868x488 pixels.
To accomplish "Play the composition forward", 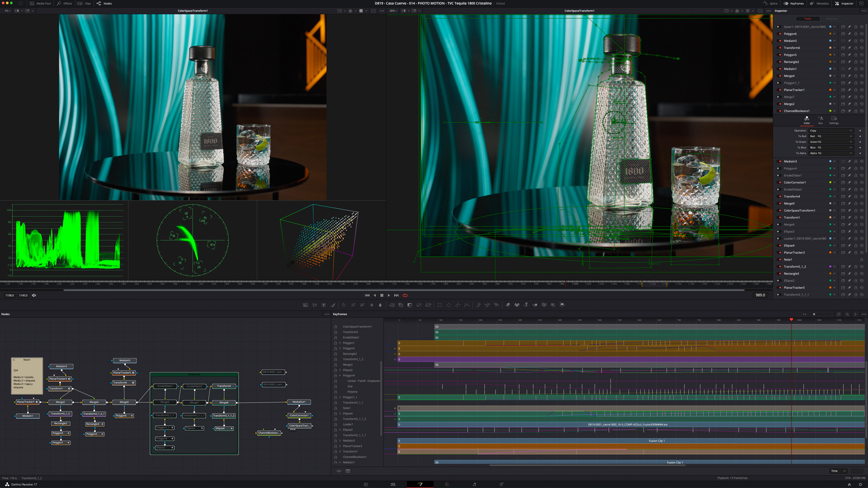I will tap(389, 295).
